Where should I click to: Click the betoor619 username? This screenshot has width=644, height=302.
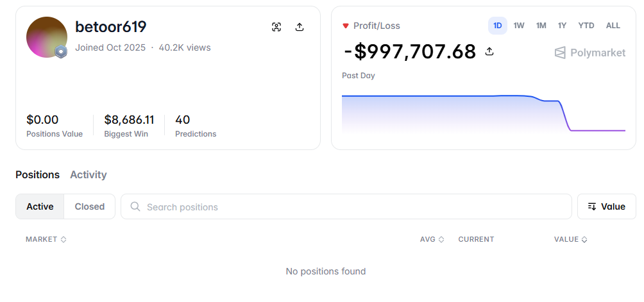coord(110,27)
